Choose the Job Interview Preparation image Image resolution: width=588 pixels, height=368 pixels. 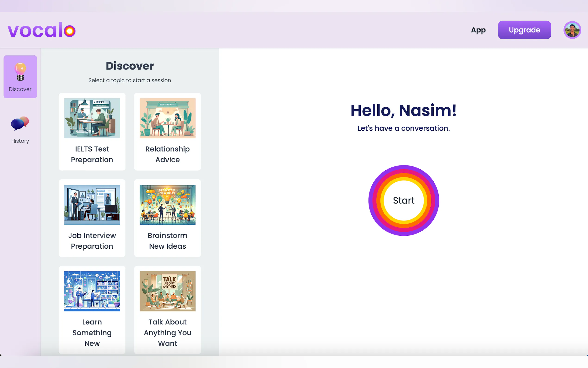[x=92, y=205]
